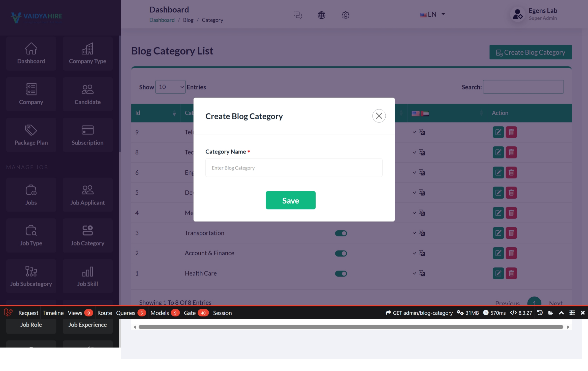
Task: Switch to the Timeline debugbar tab
Action: [53, 313]
